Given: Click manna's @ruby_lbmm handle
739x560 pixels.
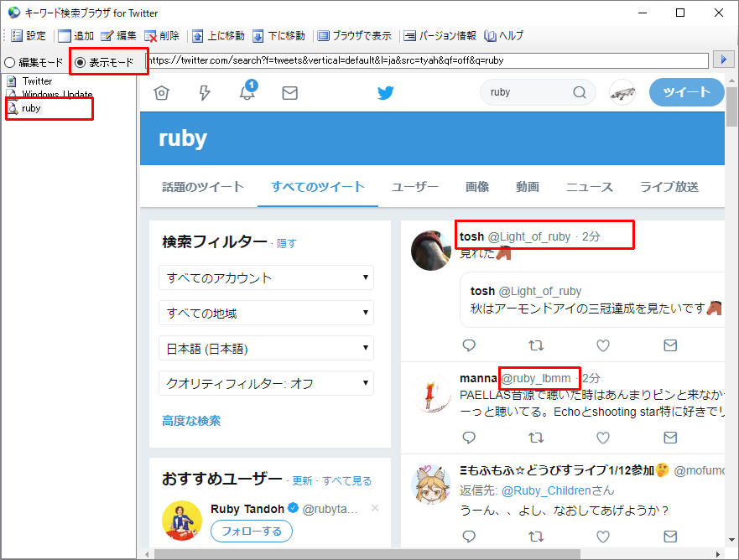Looking at the screenshot, I should [x=536, y=378].
